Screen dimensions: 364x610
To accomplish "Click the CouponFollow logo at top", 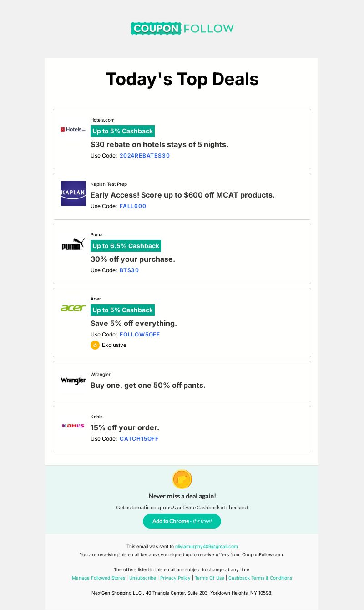I will pyautogui.click(x=182, y=28).
